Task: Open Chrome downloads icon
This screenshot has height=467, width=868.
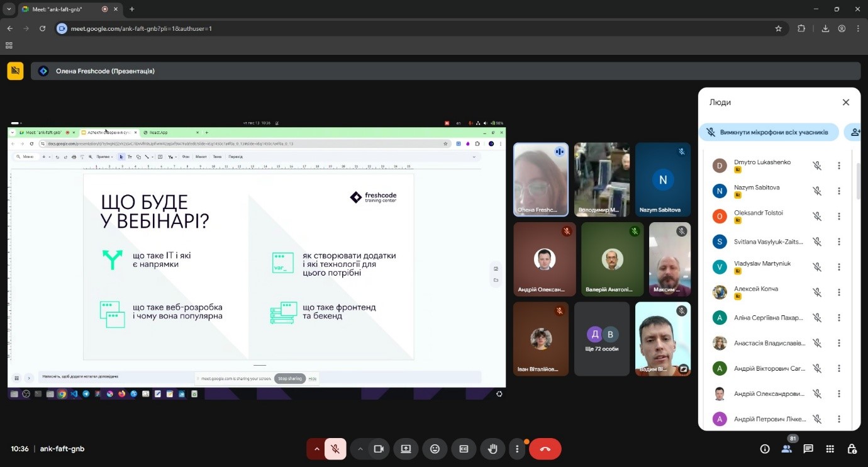Action: [x=825, y=28]
